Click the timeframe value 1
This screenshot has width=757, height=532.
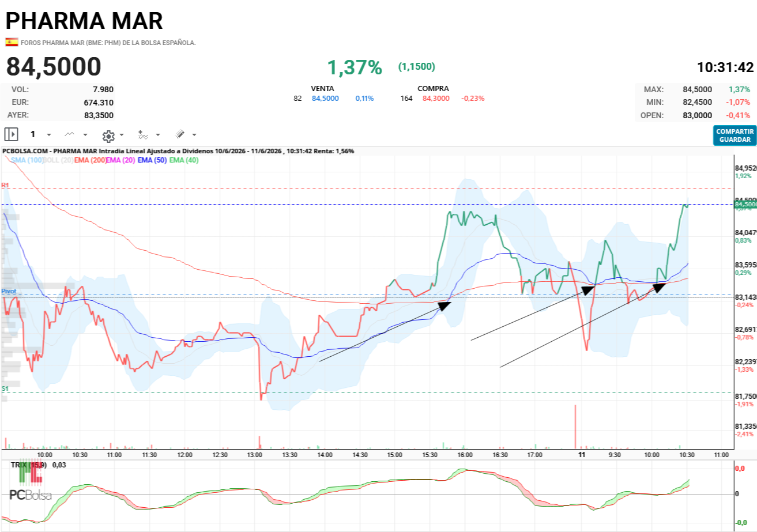pyautogui.click(x=33, y=134)
